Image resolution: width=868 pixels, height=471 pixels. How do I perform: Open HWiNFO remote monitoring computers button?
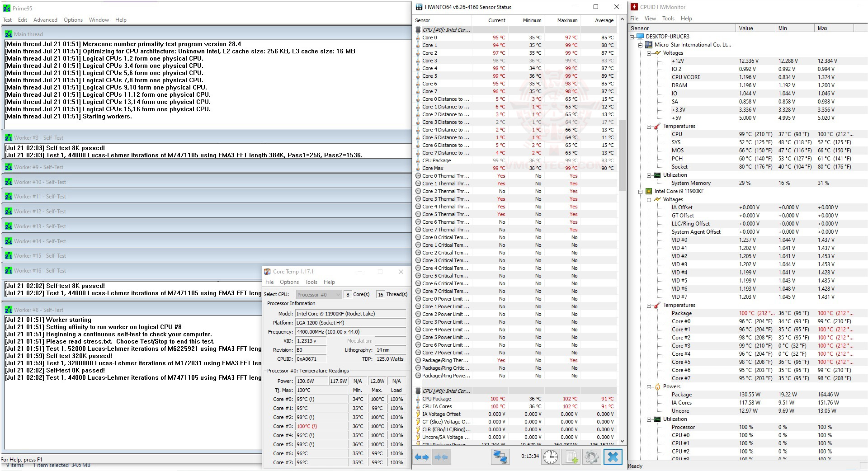tap(500, 457)
